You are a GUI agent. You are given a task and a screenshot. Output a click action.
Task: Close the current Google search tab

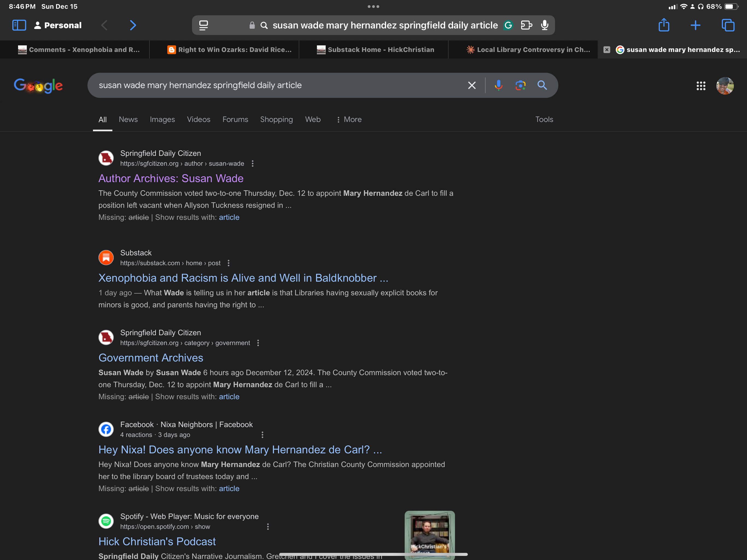coord(607,50)
